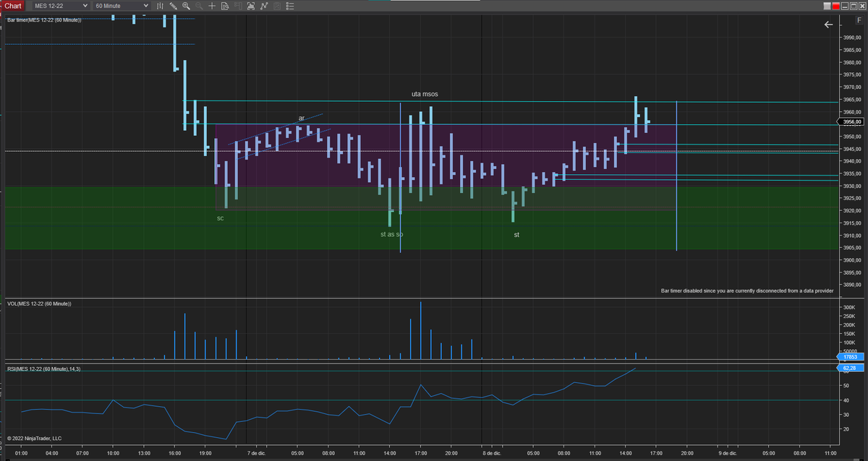The image size is (868, 461).
Task: Click the chart trader icon
Action: point(238,5)
